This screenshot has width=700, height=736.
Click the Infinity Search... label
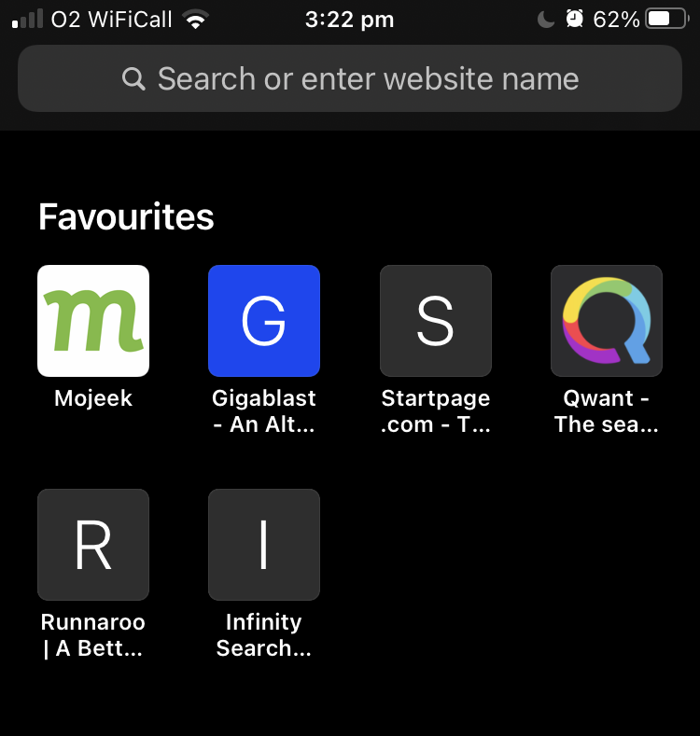(x=264, y=635)
